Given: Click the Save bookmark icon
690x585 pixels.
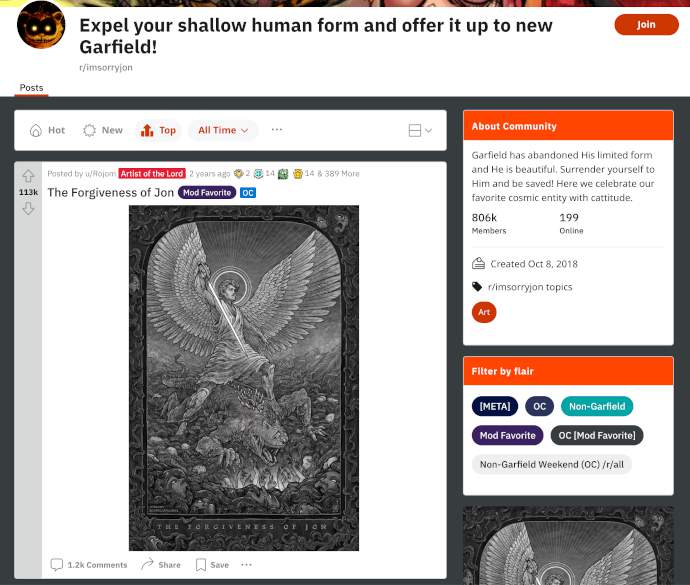Looking at the screenshot, I should pos(201,565).
